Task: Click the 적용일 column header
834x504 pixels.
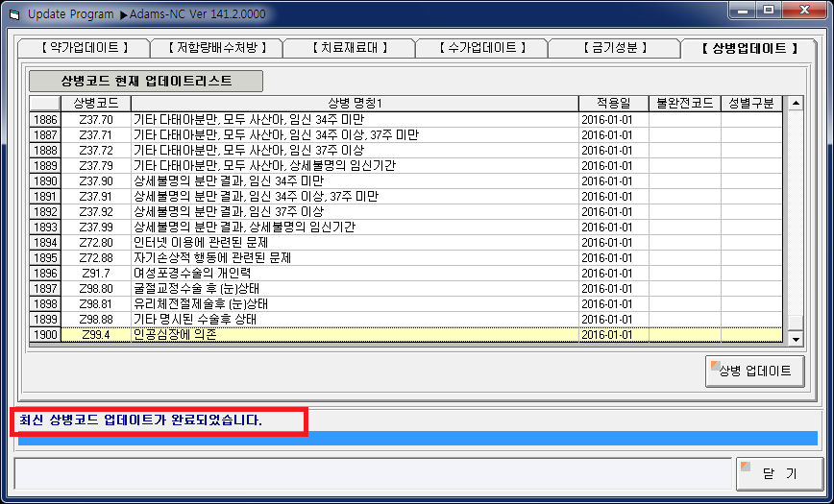Action: click(614, 103)
